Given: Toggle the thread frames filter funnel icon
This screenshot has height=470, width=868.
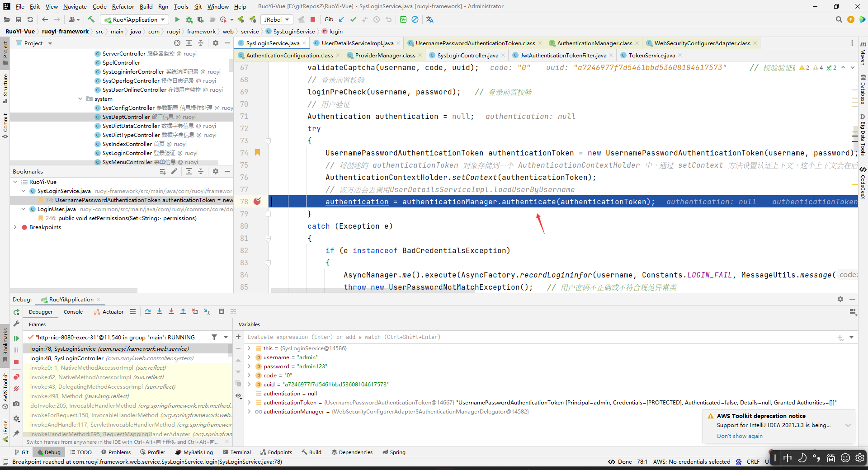Looking at the screenshot, I should click(x=214, y=337).
